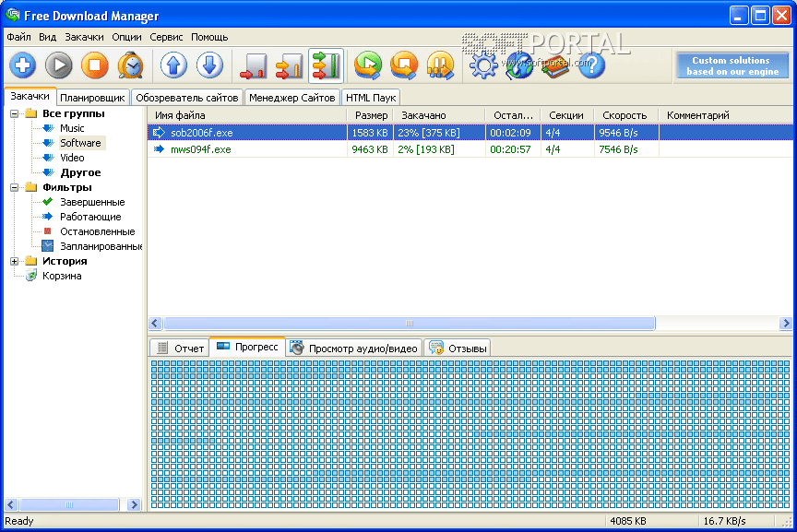Viewport: 797px width, 532px height.
Task: Select the Остановленные filter
Action: [97, 231]
